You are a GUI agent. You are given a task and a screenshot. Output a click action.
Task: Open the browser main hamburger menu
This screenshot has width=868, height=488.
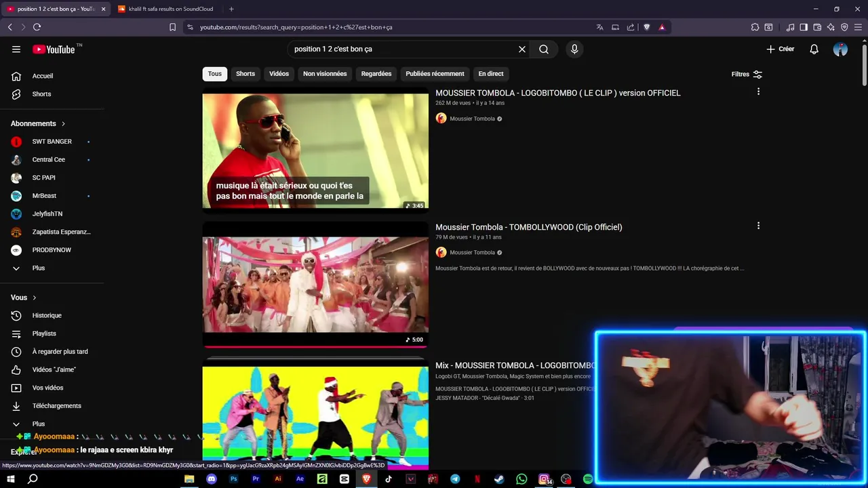tap(858, 27)
